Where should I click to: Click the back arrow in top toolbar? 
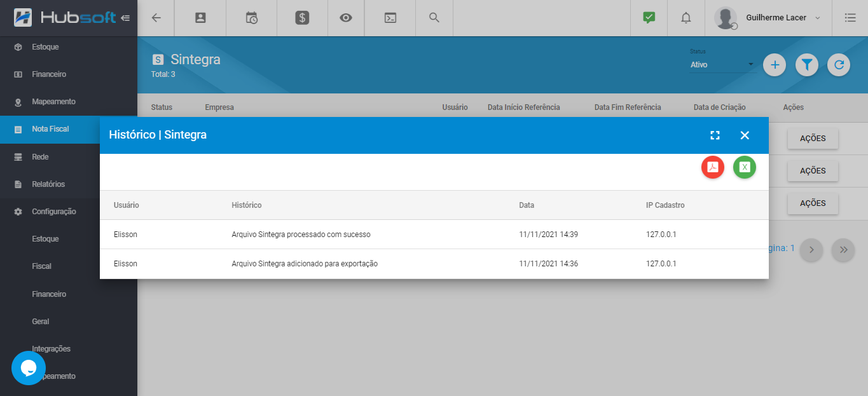[156, 18]
